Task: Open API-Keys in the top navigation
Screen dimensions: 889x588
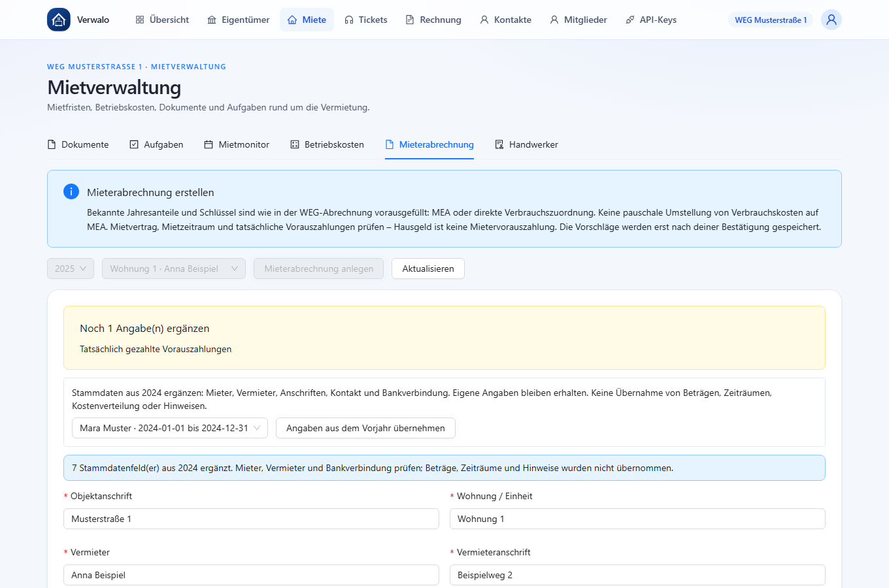Action: [x=651, y=20]
